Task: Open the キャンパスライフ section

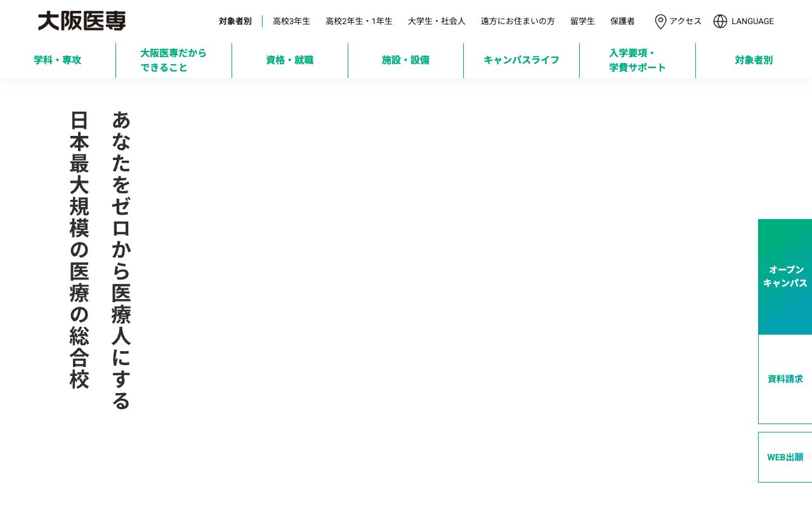Action: 521,60
